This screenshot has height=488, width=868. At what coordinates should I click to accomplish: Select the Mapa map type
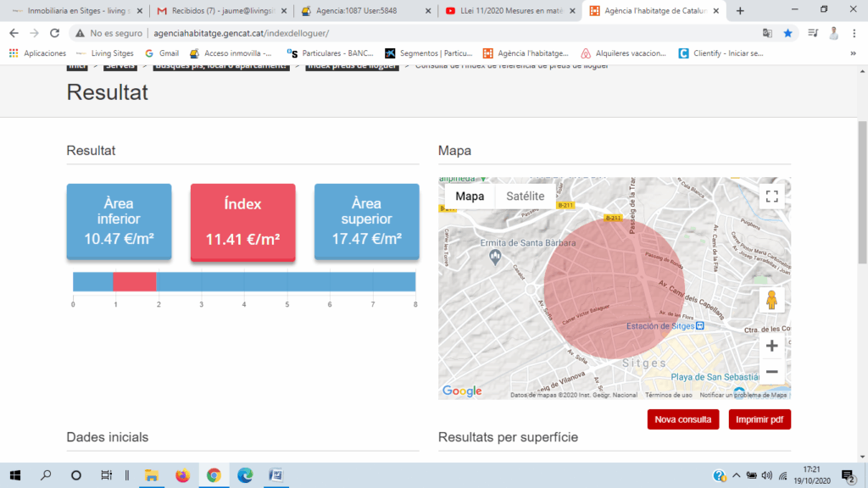coord(470,197)
